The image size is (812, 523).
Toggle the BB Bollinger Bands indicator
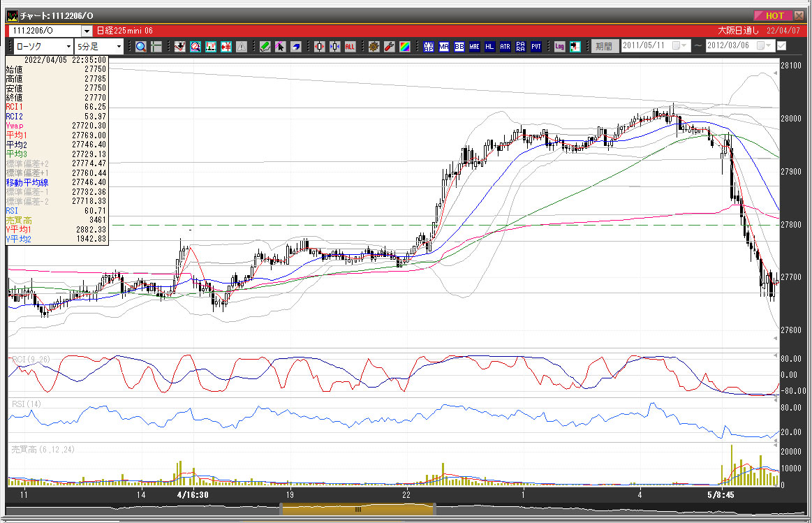(x=459, y=47)
